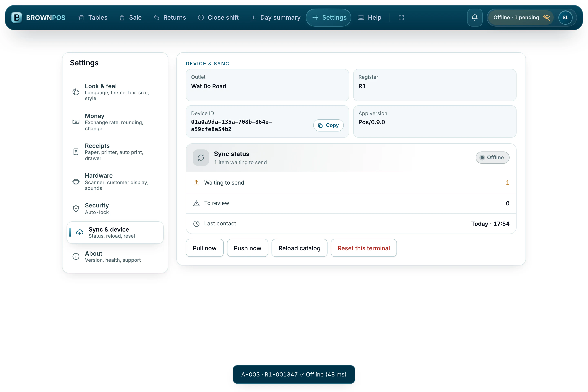Click the BrownPOS logo icon
The width and height of the screenshot is (588, 392).
tap(17, 18)
